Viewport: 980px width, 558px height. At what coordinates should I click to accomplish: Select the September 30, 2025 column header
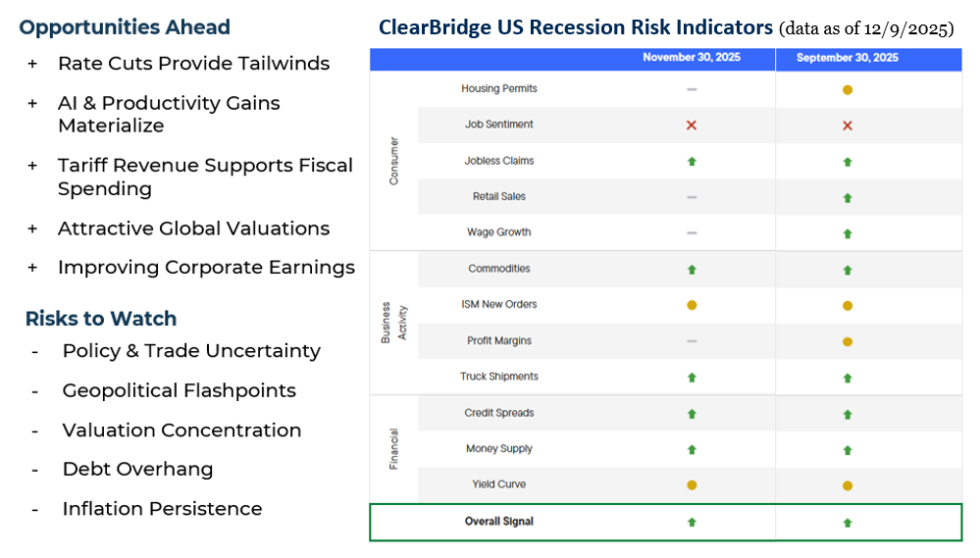pos(848,58)
